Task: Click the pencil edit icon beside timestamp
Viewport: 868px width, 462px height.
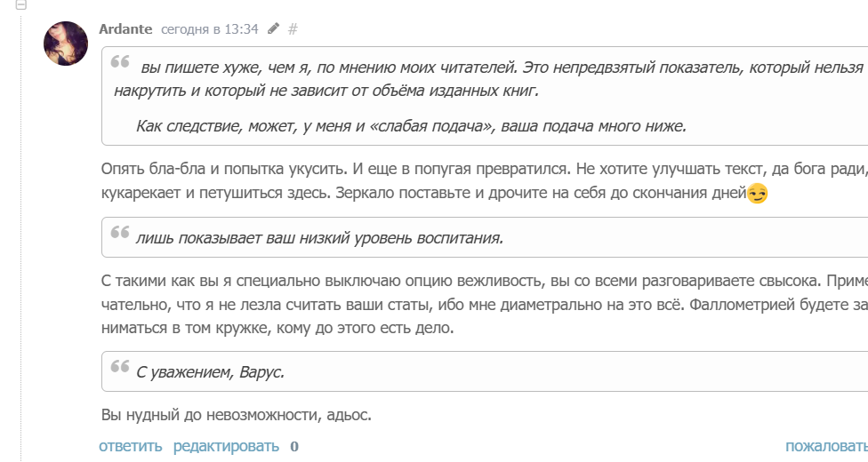Action: 273,28
